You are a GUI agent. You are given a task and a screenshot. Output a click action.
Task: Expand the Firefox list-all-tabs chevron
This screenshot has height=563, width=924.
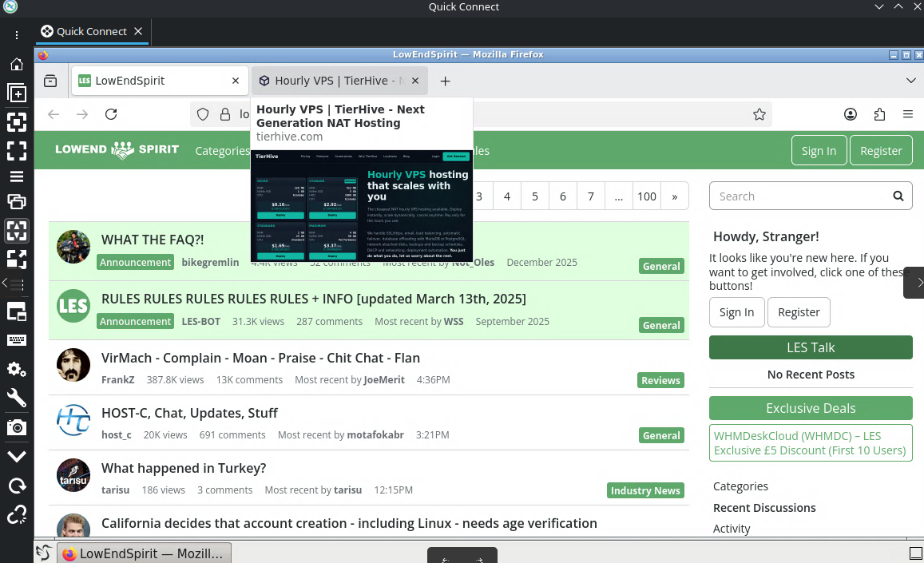click(911, 81)
